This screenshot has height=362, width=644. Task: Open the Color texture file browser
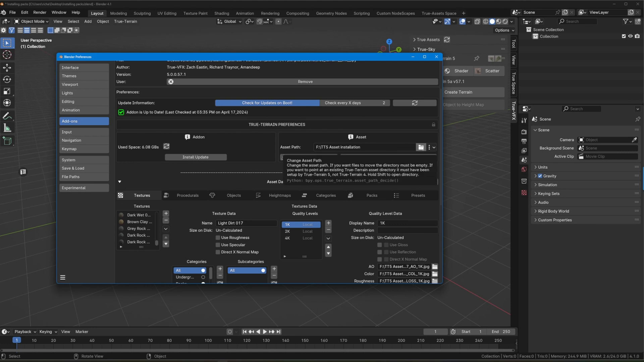click(x=435, y=274)
